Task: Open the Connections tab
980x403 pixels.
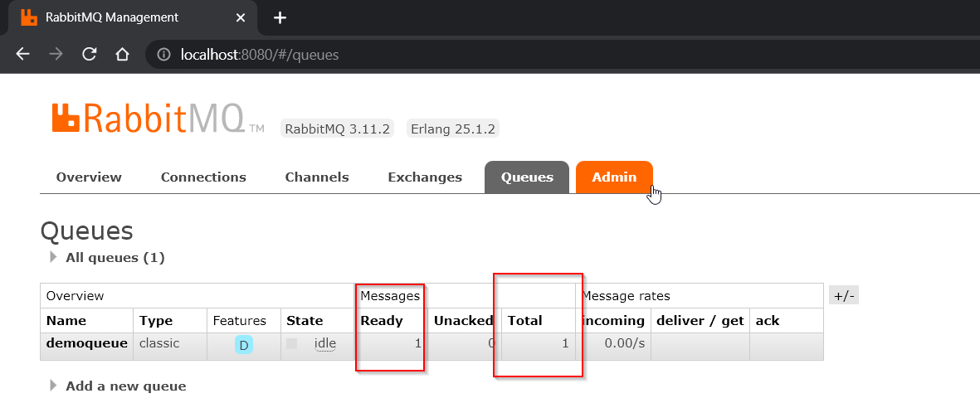Action: pyautogui.click(x=203, y=177)
